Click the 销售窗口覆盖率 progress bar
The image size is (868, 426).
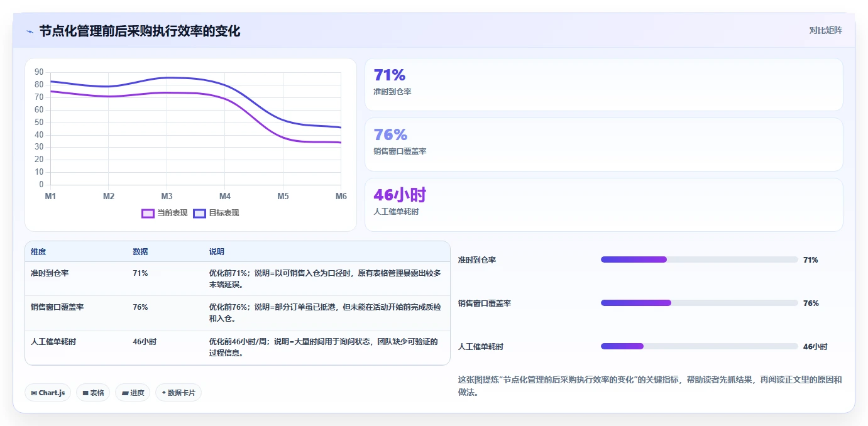(699, 303)
